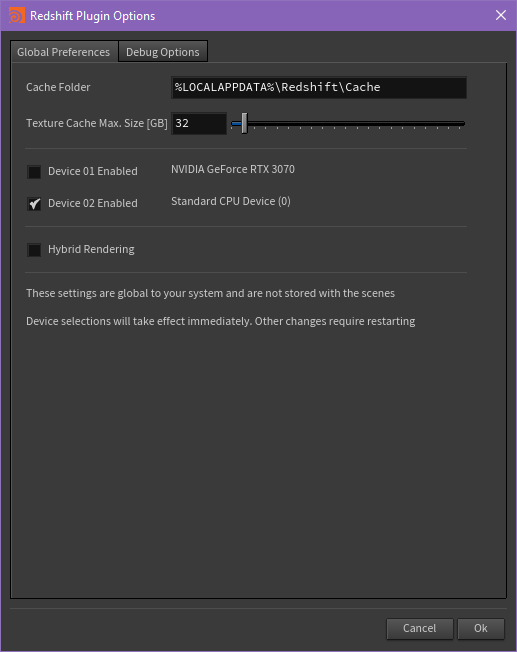
Task: Click the Texture Cache Max Size value field
Action: (199, 123)
